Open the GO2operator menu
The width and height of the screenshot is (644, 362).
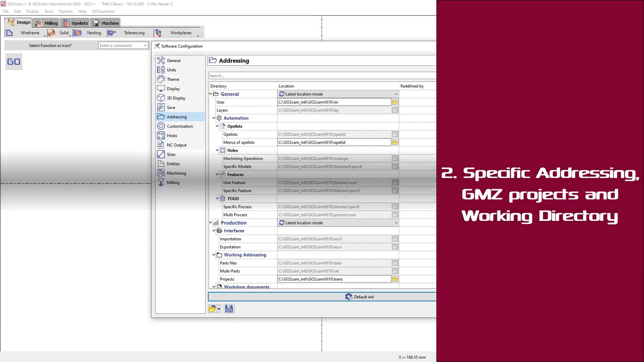(103, 11)
